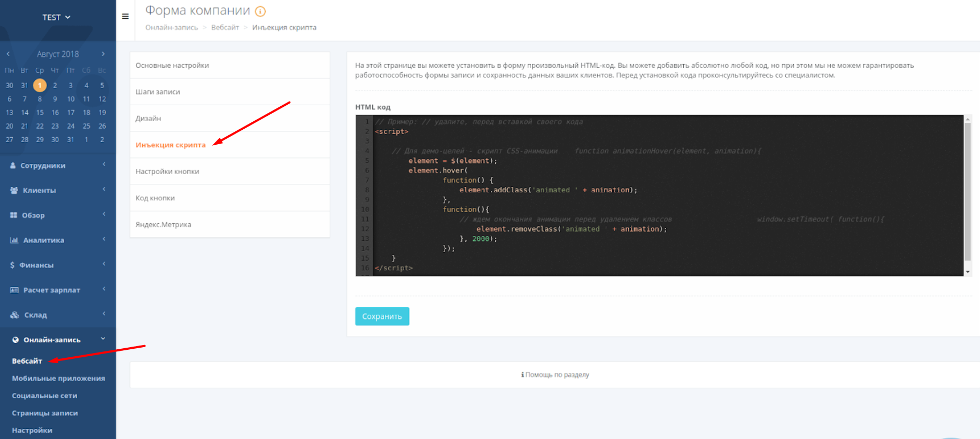
Task: Select date 15 in calendar
Action: [x=40, y=113]
